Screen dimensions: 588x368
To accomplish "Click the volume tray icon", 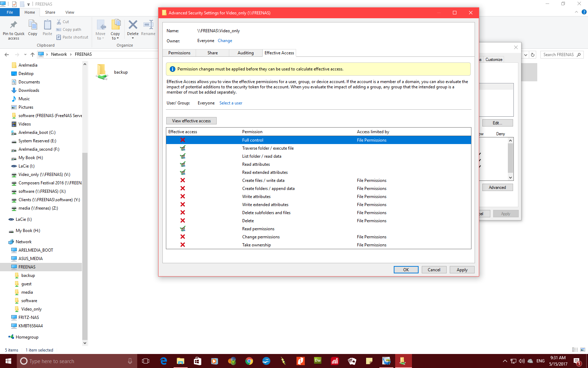I will (x=522, y=361).
